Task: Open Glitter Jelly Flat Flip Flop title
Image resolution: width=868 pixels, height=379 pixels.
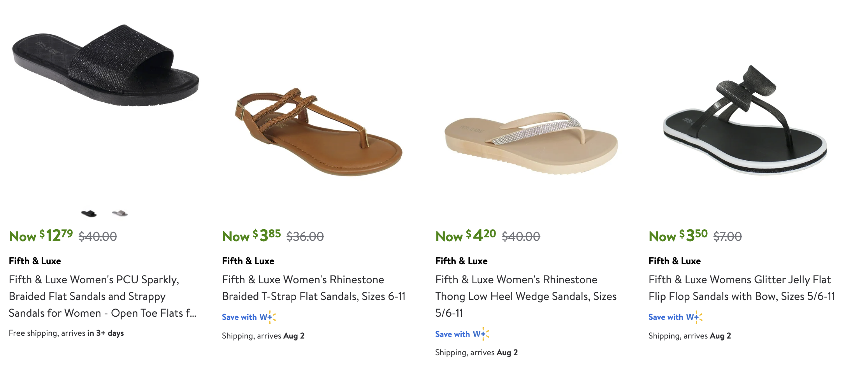Action: pos(742,288)
